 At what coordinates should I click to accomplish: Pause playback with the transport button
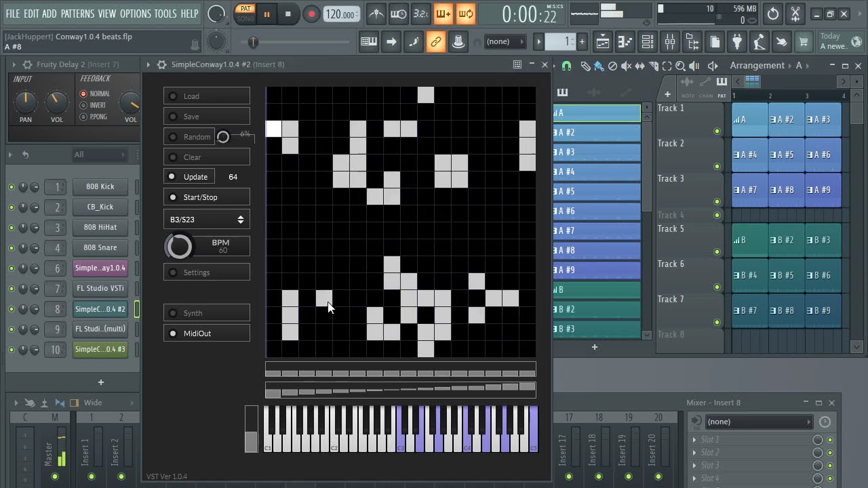coord(267,14)
